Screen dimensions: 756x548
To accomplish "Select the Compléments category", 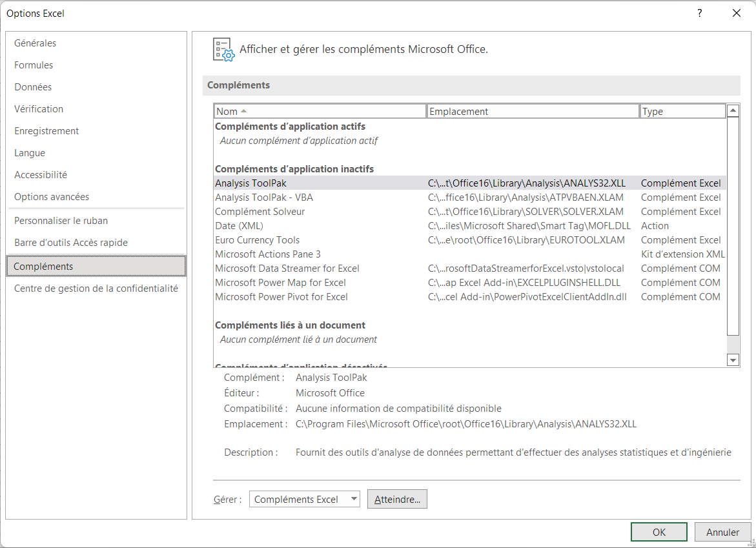I will click(x=96, y=266).
